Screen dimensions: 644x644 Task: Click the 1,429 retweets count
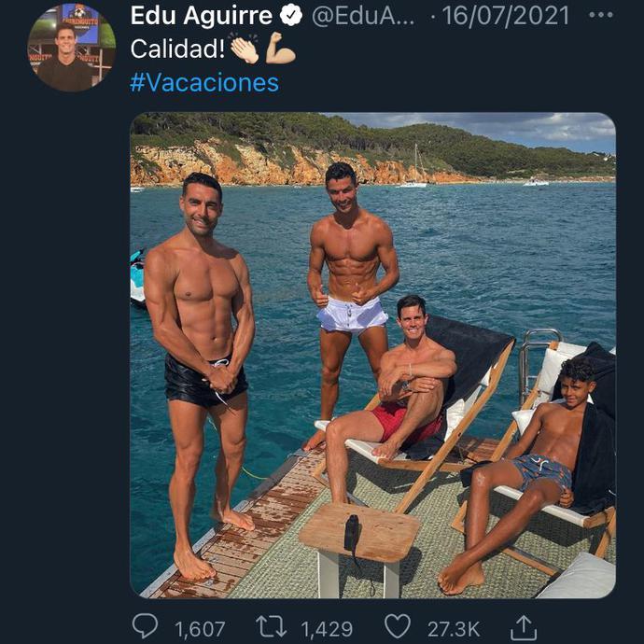point(326,630)
